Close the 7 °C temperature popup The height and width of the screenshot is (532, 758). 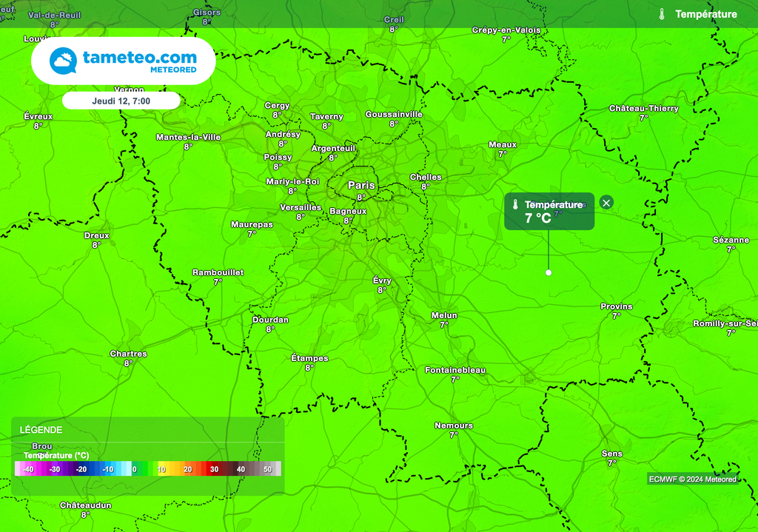(x=606, y=203)
